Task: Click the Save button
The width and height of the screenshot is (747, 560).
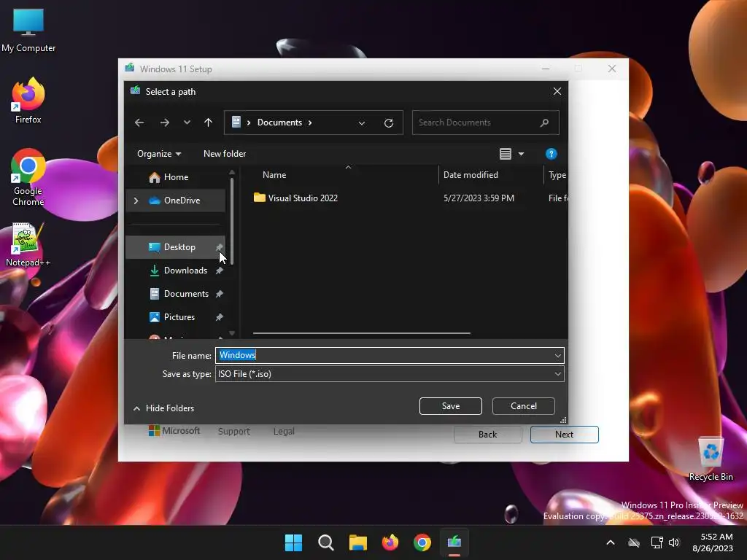Action: point(451,406)
